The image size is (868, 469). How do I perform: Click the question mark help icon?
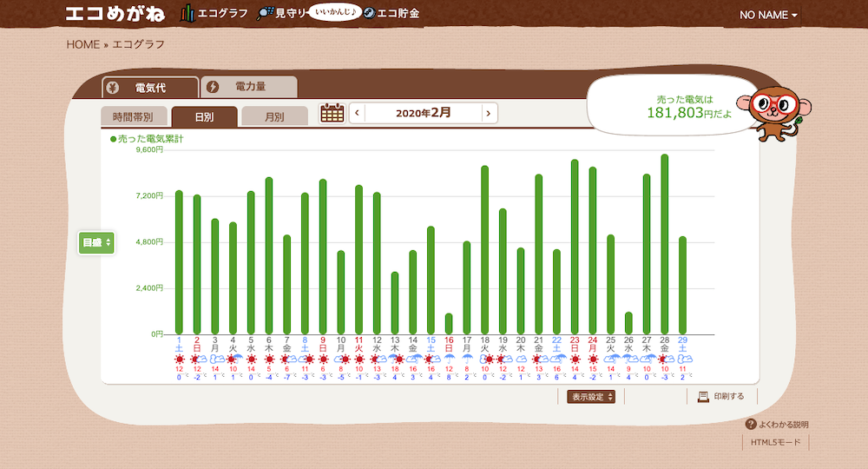click(x=751, y=424)
